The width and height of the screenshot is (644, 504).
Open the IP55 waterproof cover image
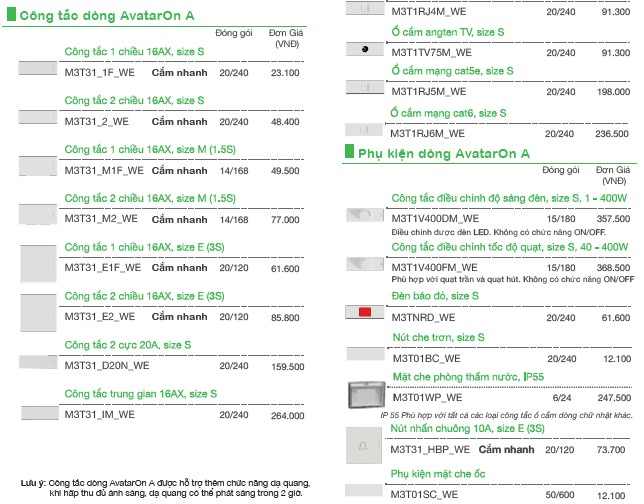coord(365,394)
